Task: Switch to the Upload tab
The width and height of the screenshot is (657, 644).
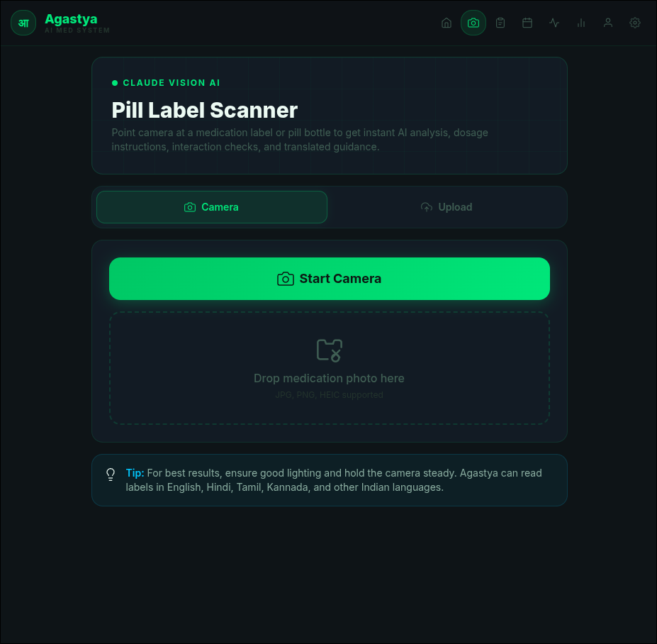Action: (447, 207)
